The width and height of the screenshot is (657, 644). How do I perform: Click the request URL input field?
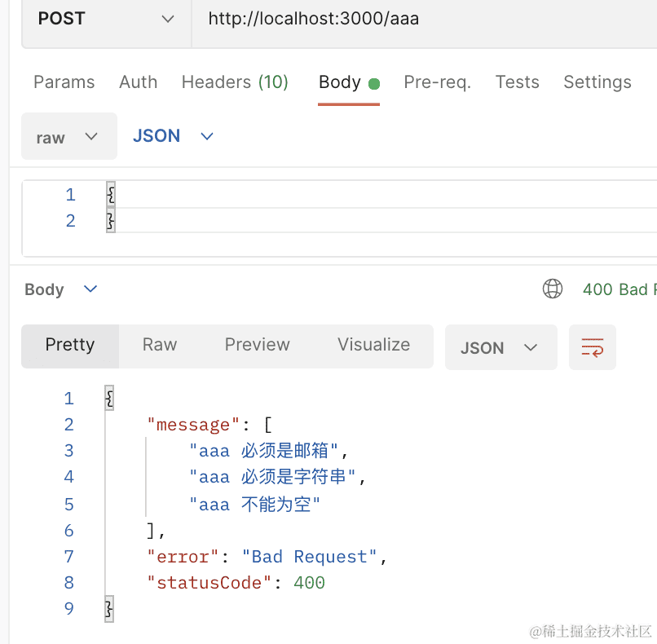(424, 19)
